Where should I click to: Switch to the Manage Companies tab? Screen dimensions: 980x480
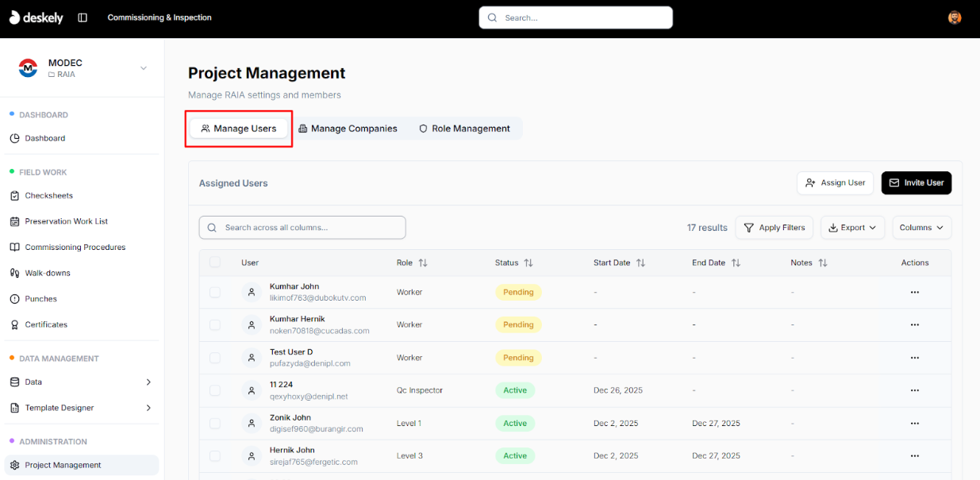coord(348,128)
